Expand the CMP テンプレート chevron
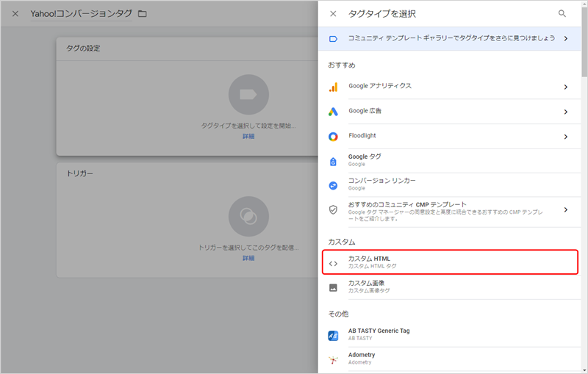The width and height of the screenshot is (588, 374). point(566,209)
